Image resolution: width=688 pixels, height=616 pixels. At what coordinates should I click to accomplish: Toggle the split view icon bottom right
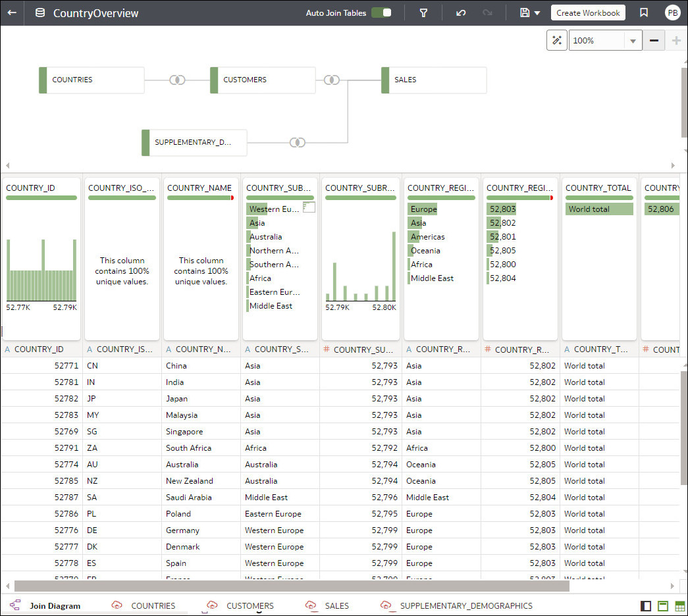[x=663, y=605]
